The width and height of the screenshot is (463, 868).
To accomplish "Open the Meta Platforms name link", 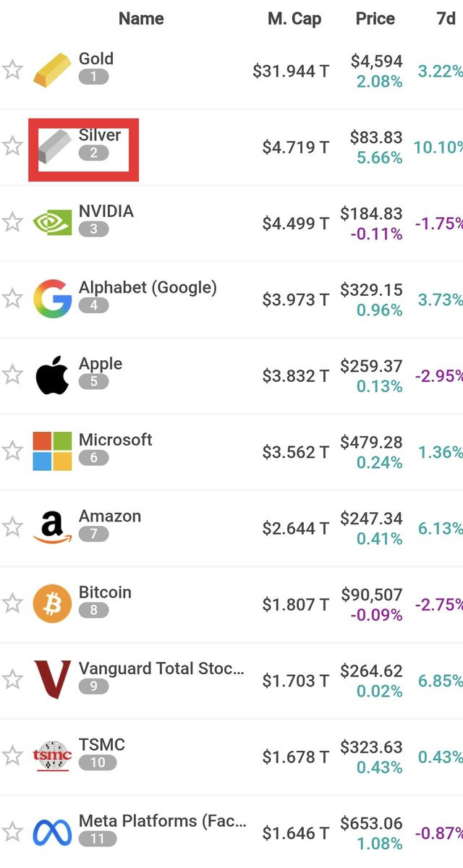I will click(x=162, y=821).
